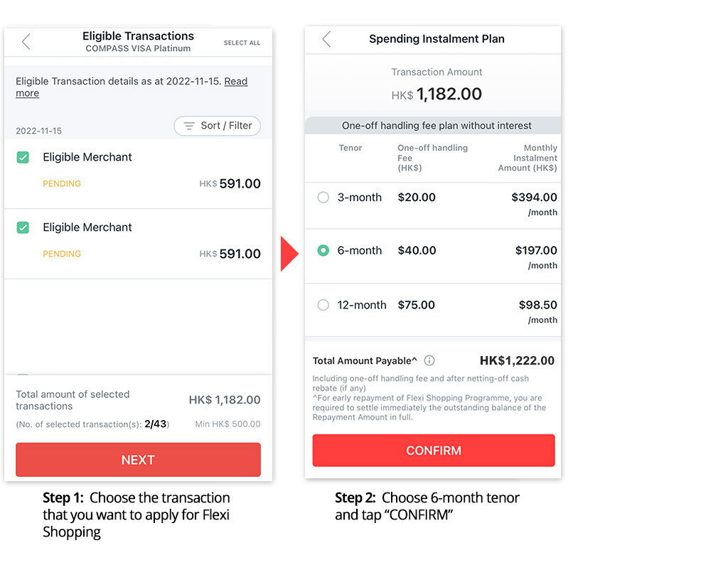Click the second HK$ 591.00 transaction amount

pyautogui.click(x=240, y=254)
